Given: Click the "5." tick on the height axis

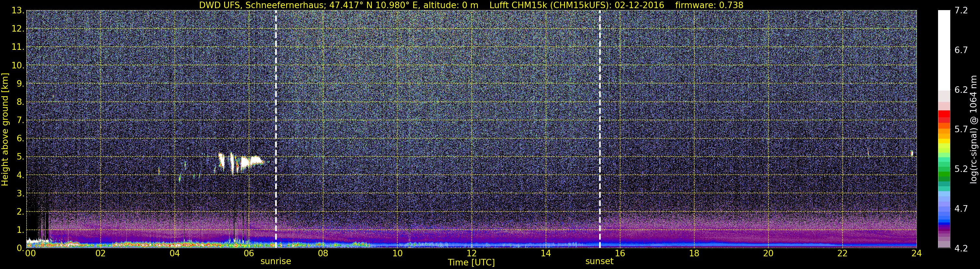Looking at the screenshot, I should (x=20, y=157).
